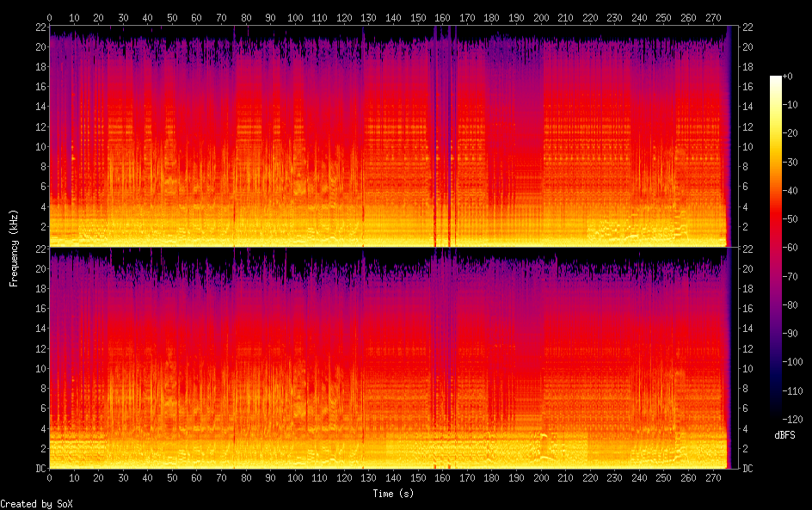The height and width of the screenshot is (510, 812).
Task: Click '50' on the top time axis
Action: click(x=172, y=17)
